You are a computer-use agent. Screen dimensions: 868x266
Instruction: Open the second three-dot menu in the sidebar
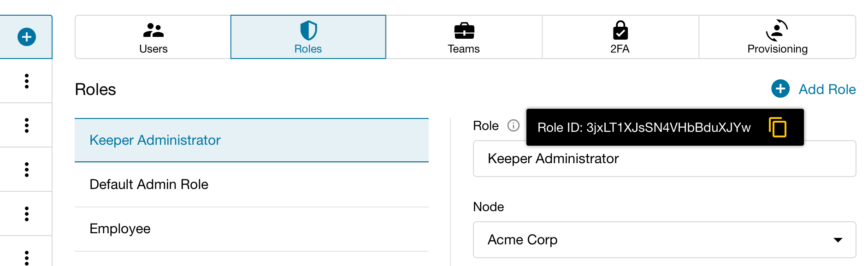(27, 125)
